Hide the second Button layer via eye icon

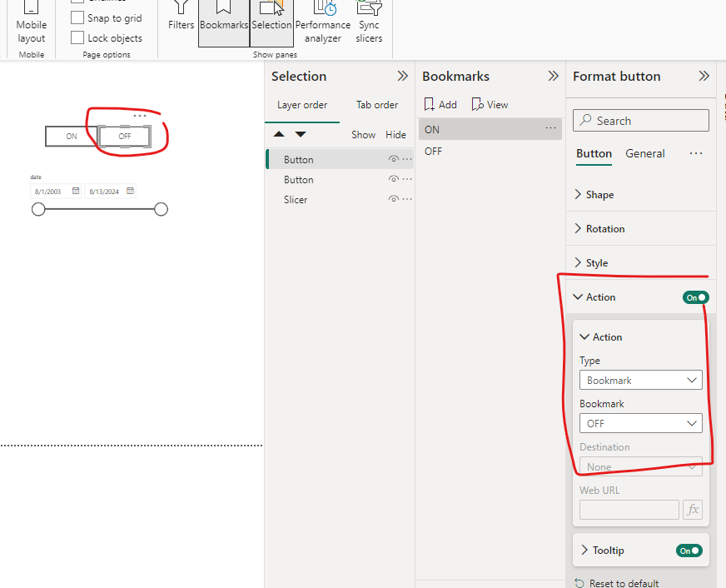(393, 179)
